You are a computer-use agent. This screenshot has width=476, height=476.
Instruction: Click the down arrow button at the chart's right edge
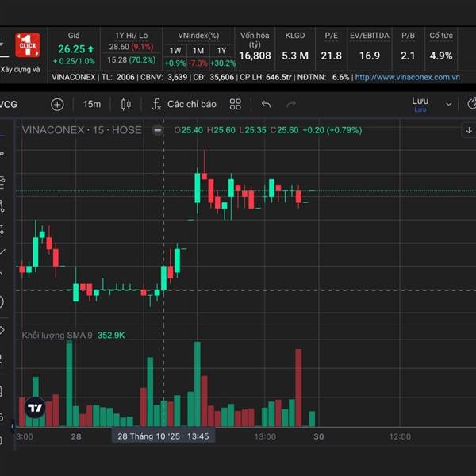pos(469,130)
